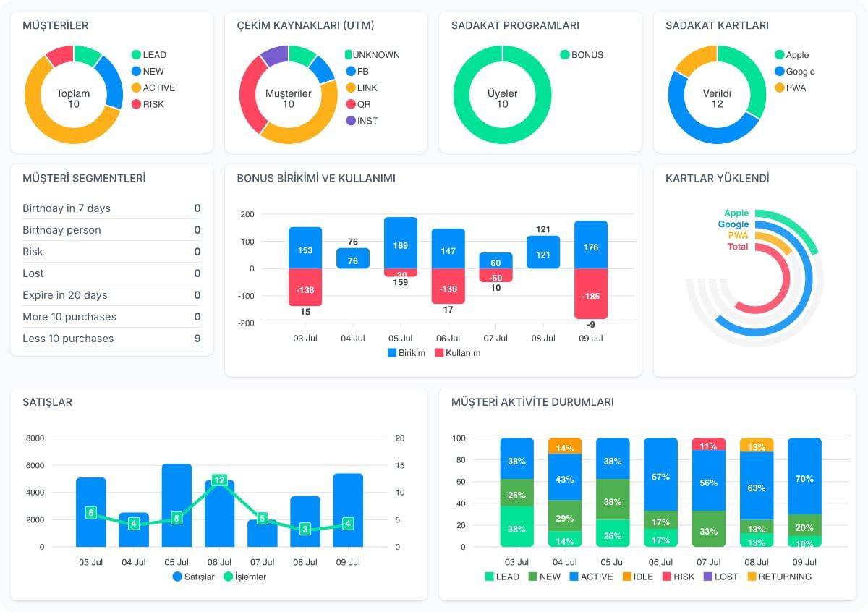Viewport: 868px width, 612px height.
Task: Click NEW legend under activity status chart
Action: (545, 577)
